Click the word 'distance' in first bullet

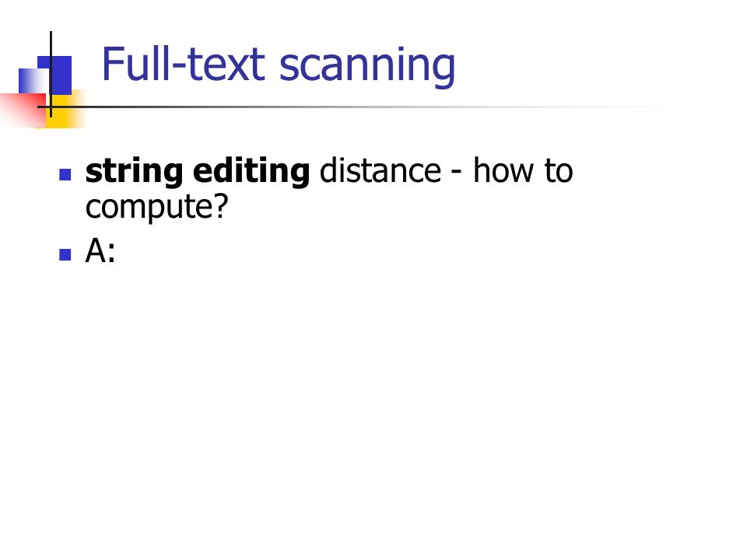(381, 170)
